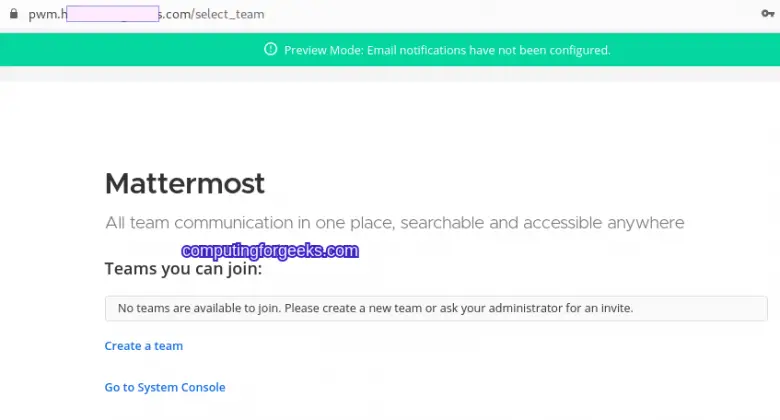The width and height of the screenshot is (780, 420).
Task: Click the Mattermost page heading
Action: (185, 183)
